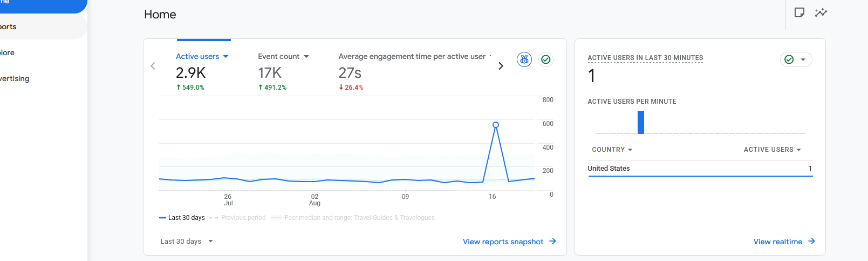Toggle the Last 30 days legend series
The width and height of the screenshot is (868, 261).
[x=182, y=218]
